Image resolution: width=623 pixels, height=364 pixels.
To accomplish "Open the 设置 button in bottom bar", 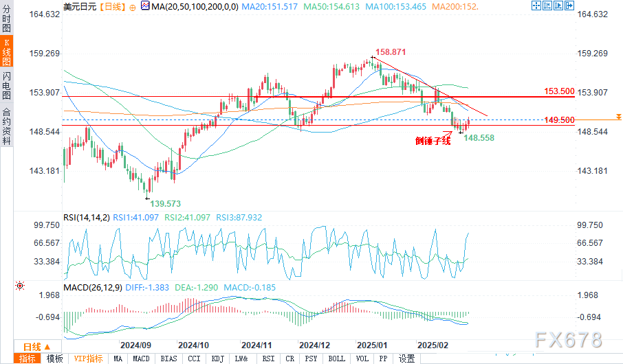I will pyautogui.click(x=407, y=359).
